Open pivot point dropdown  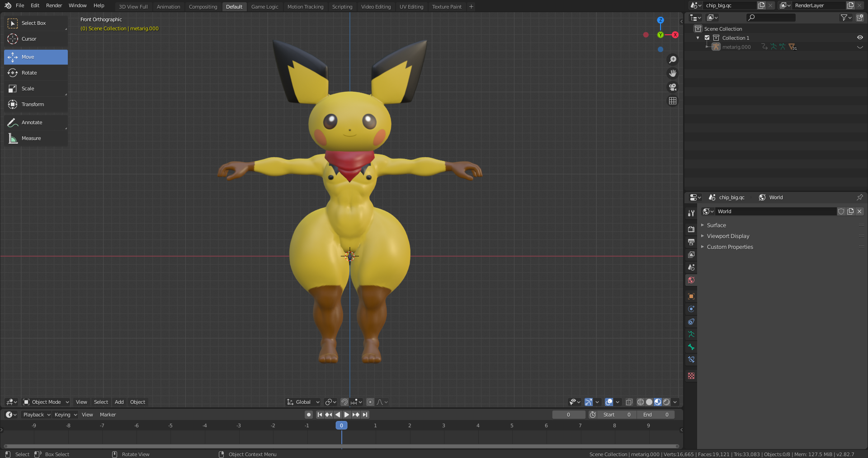331,402
